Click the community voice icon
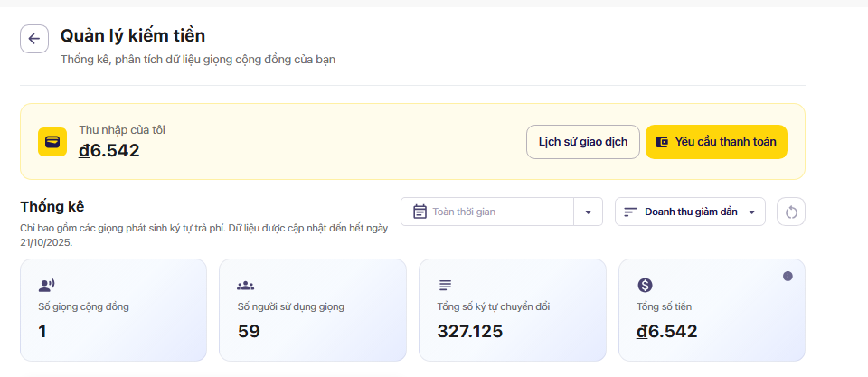The width and height of the screenshot is (868, 377). coord(47,286)
